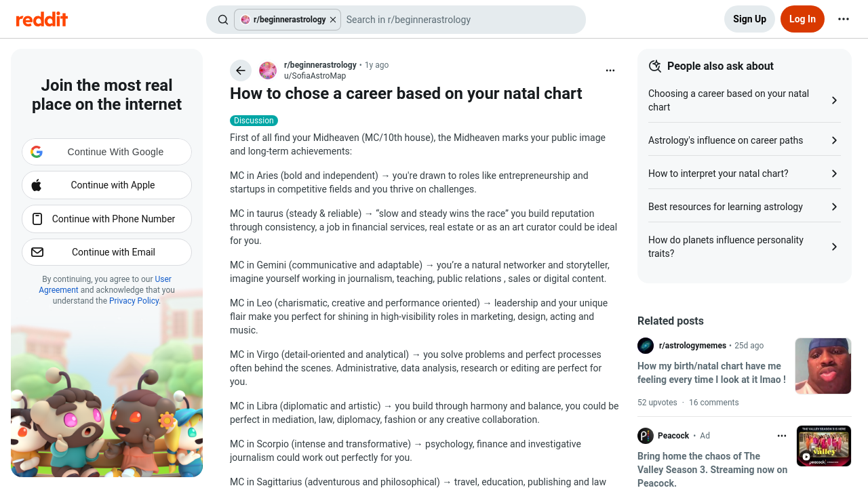Click the Google logo icon
The width and height of the screenshot is (868, 488).
coord(37,152)
